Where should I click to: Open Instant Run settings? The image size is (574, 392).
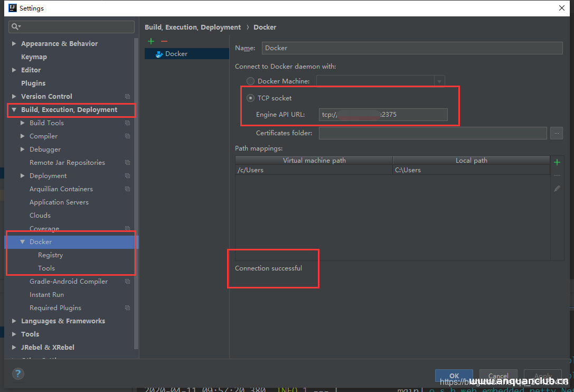[46, 295]
